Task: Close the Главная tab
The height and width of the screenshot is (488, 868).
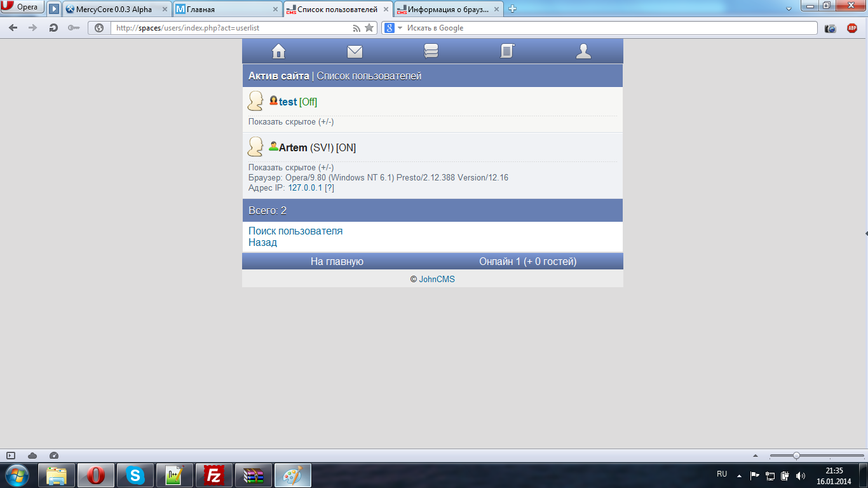Action: (x=275, y=10)
